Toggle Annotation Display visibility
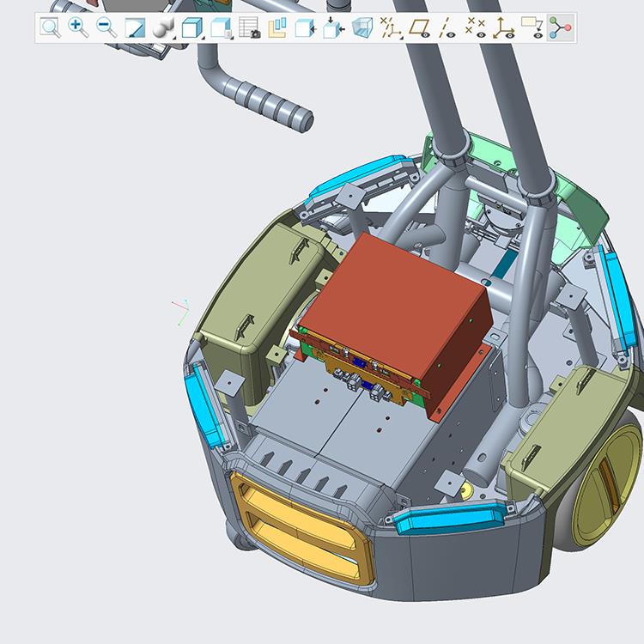 (532, 28)
